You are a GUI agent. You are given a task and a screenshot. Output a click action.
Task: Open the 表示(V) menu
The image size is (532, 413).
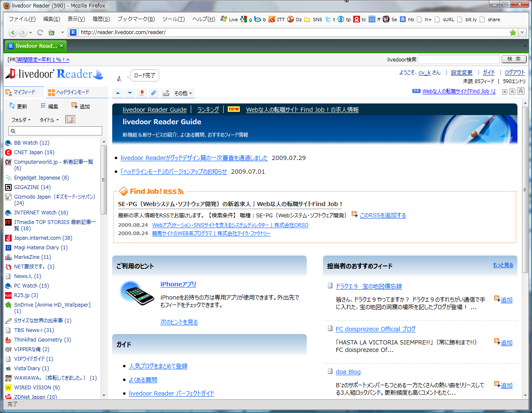click(76, 19)
